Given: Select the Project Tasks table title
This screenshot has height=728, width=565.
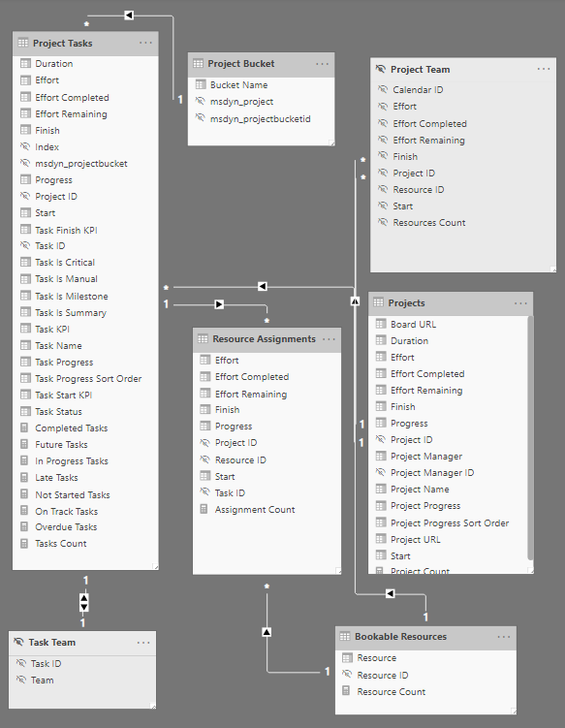Looking at the screenshot, I should [63, 44].
